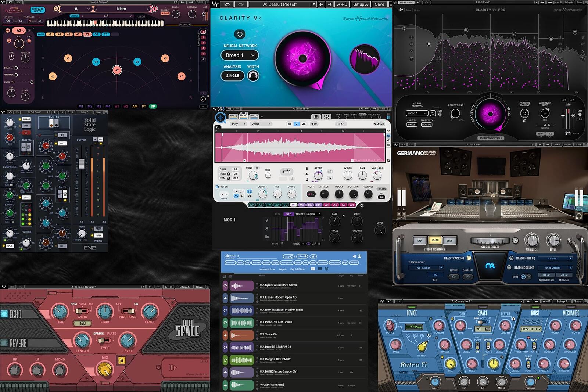588x392 pixels.
Task: Click the Generate Notes button in Harmony
Action: coord(37,10)
